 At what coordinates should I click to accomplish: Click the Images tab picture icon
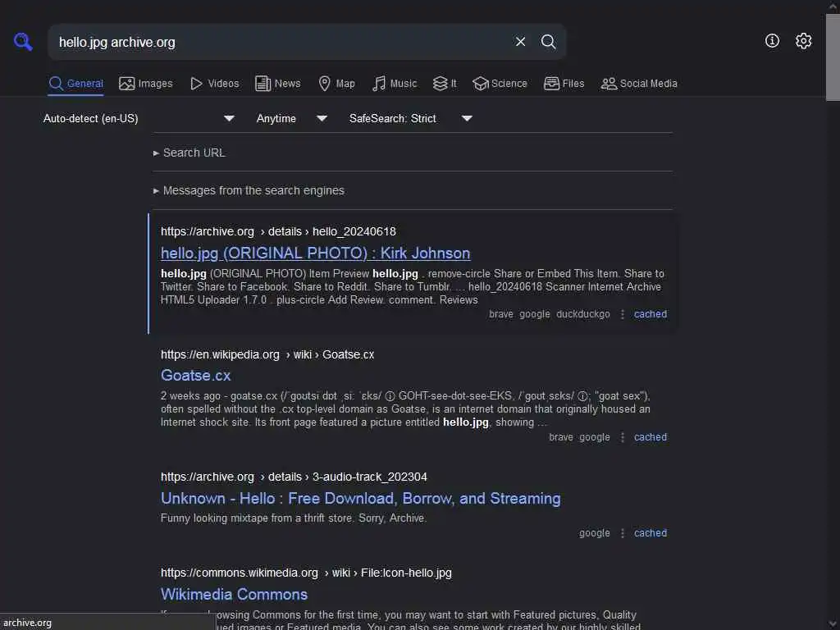click(x=127, y=84)
